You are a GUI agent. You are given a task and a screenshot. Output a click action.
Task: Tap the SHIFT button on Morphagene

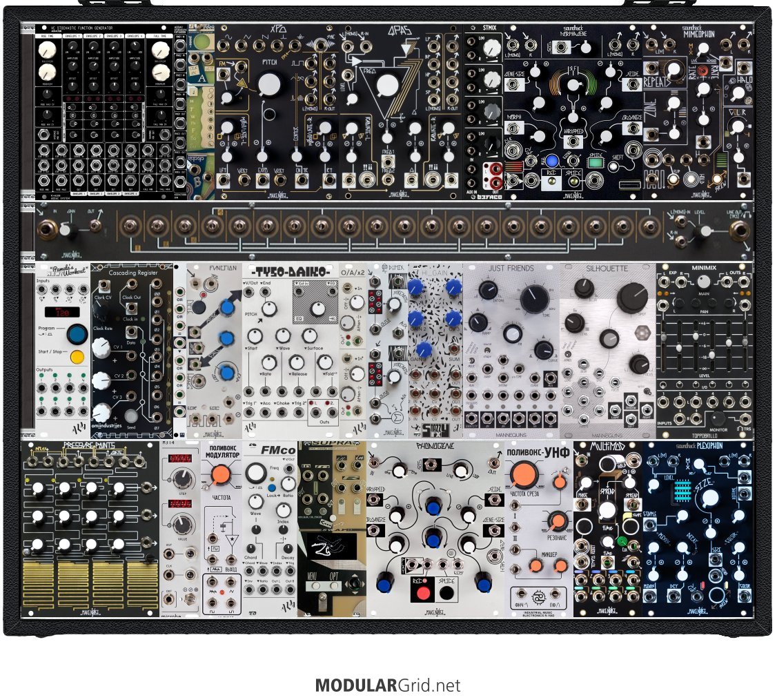[x=613, y=167]
